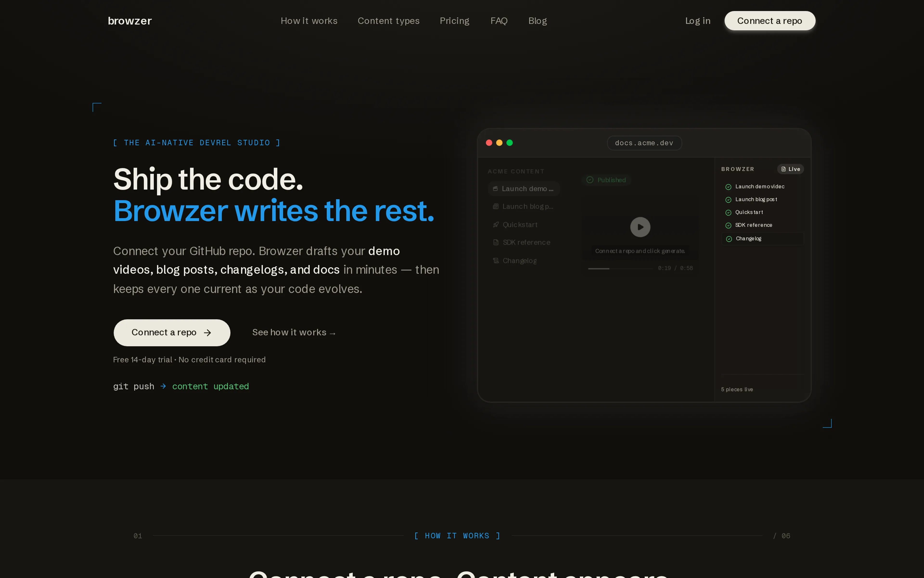
Task: Click the yellow window dot in mockup
Action: [499, 143]
